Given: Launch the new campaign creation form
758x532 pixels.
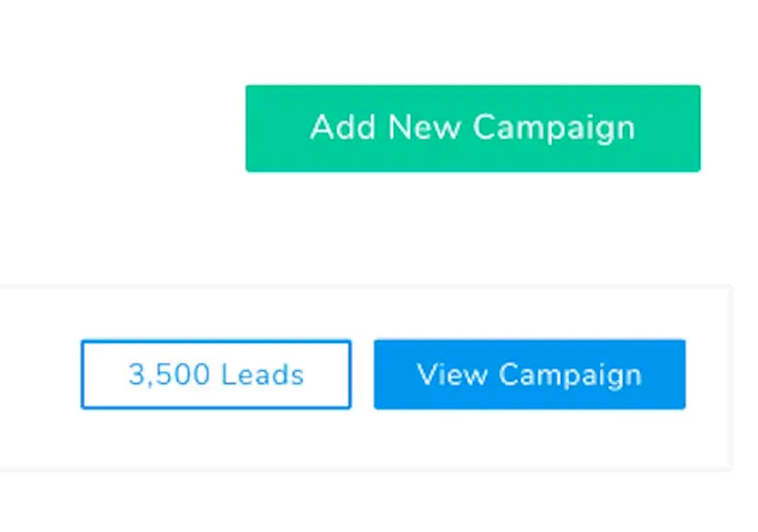Looking at the screenshot, I should 473,129.
